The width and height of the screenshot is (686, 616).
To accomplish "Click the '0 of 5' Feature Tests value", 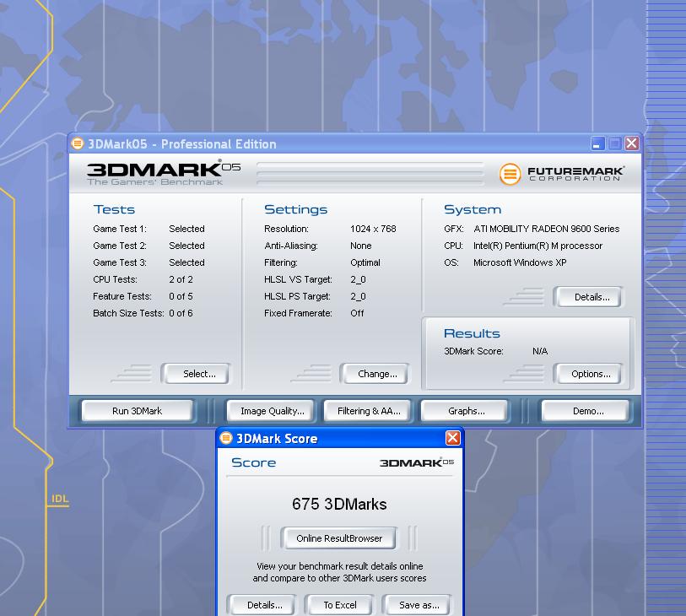I will 181,296.
